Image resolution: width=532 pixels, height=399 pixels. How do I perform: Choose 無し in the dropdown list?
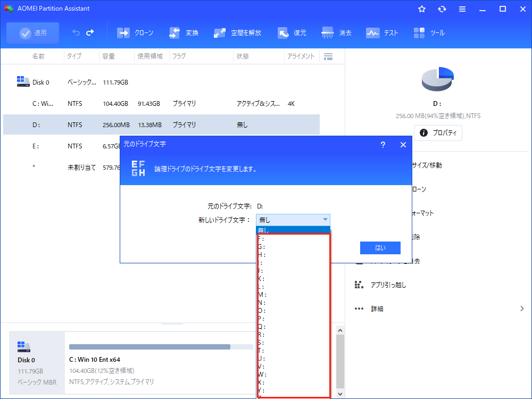click(293, 231)
